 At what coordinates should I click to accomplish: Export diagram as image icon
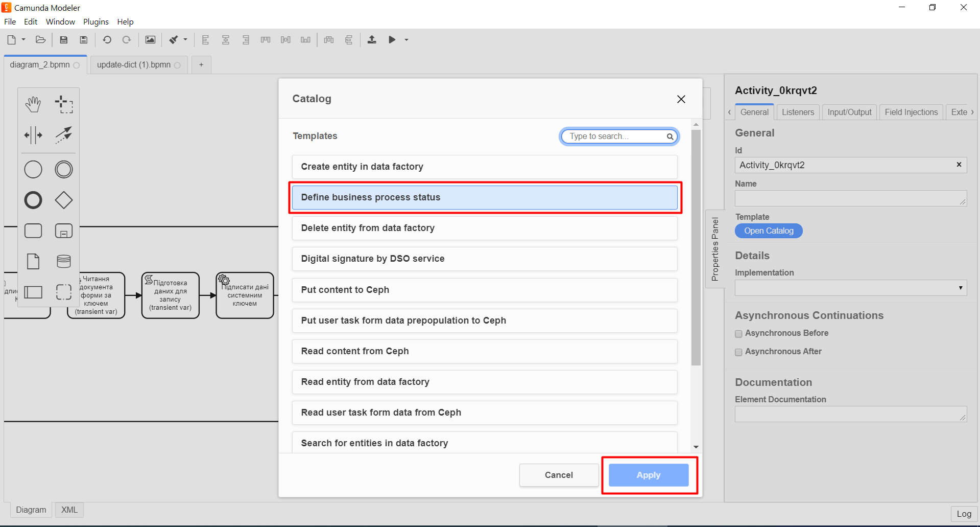pyautogui.click(x=150, y=40)
